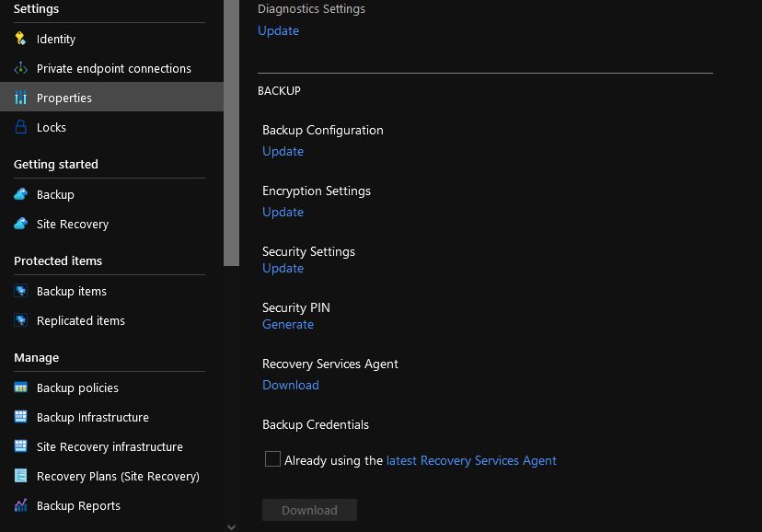Click Update under Backup Configuration
This screenshot has width=762, height=532.
[x=283, y=151]
